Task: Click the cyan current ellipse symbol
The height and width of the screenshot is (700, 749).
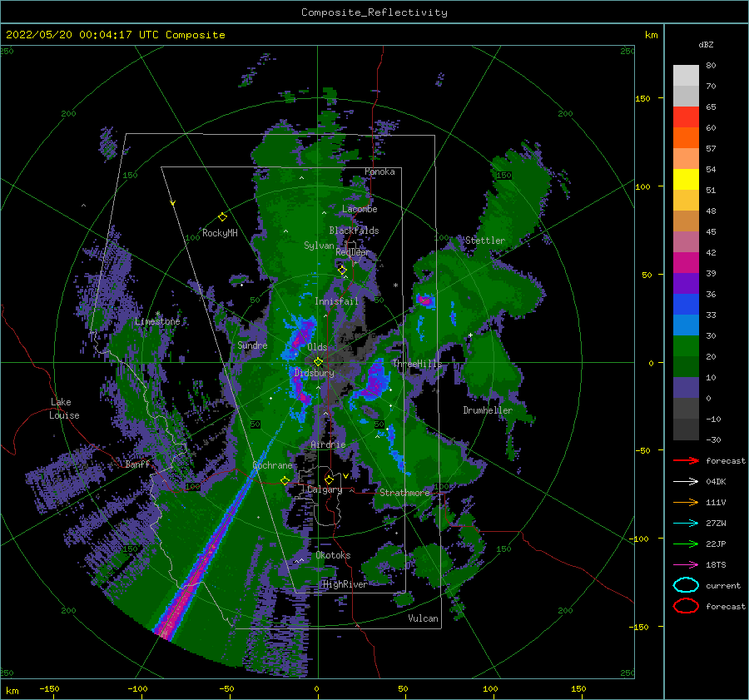Action: [x=686, y=585]
